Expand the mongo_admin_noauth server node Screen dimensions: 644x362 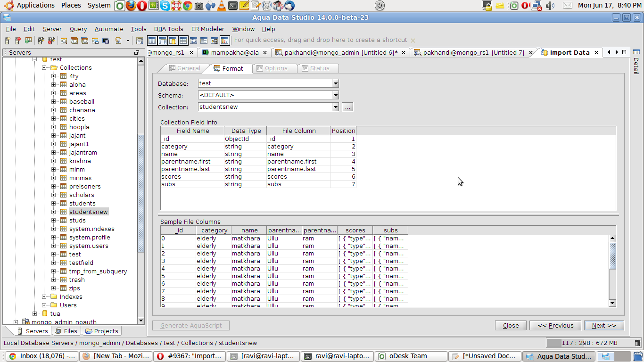point(16,322)
